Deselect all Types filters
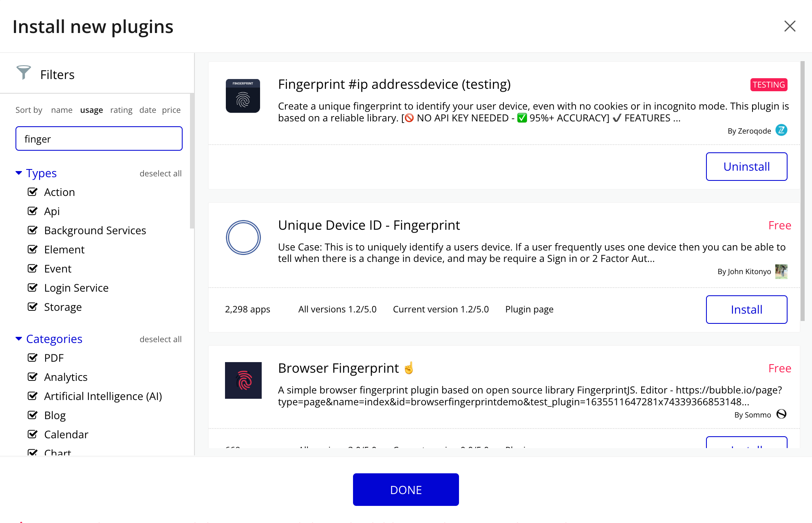The width and height of the screenshot is (812, 523). 161,174
